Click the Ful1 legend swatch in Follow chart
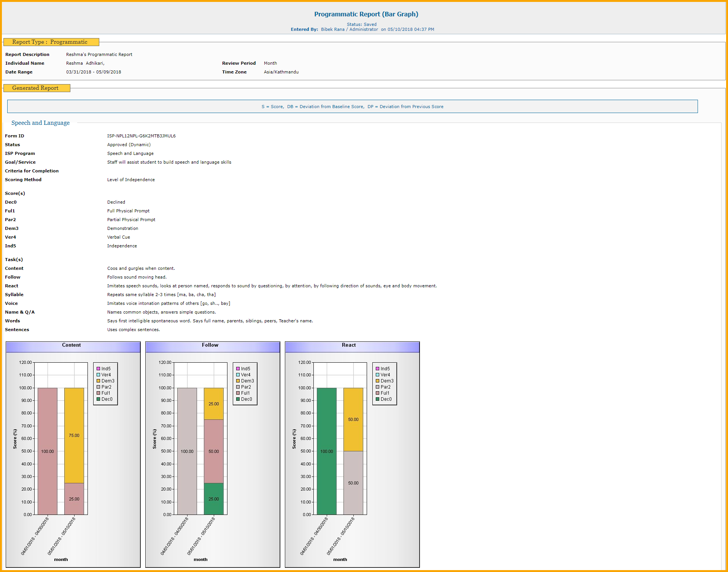Screen dimensions: 728x572 238,393
